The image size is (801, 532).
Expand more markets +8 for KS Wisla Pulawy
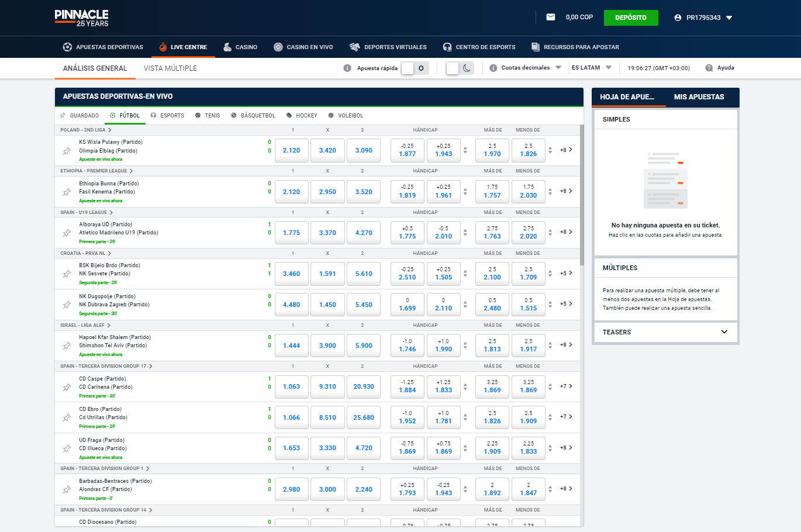(x=566, y=150)
